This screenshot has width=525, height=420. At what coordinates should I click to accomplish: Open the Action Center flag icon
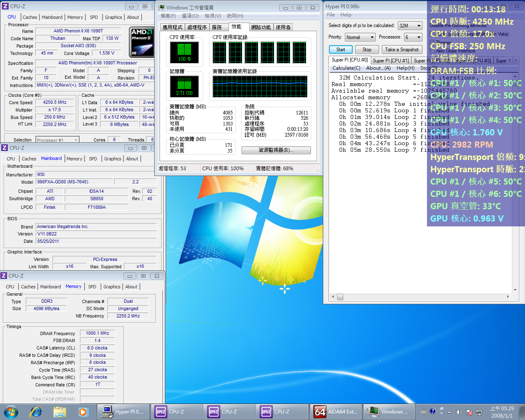469,412
